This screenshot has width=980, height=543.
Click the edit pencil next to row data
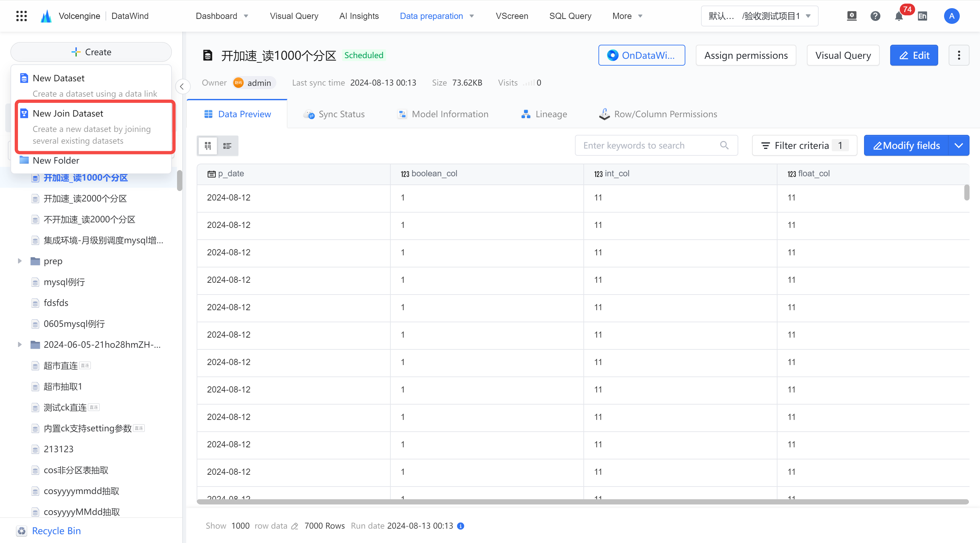295,526
